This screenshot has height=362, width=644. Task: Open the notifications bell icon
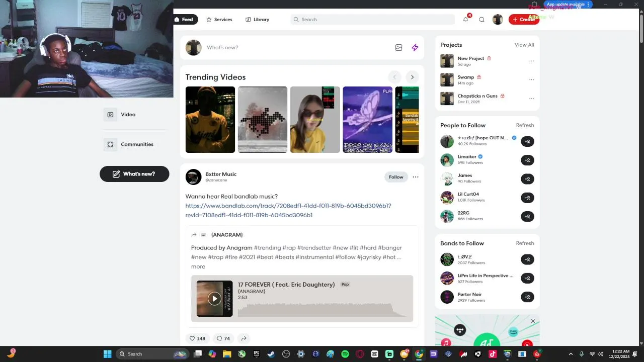(x=465, y=20)
